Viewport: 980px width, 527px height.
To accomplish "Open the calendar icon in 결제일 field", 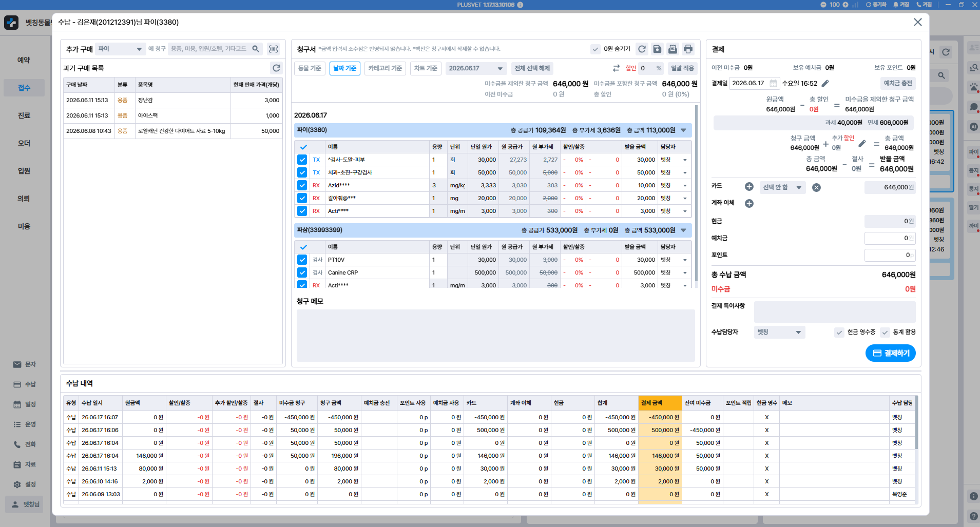I will click(773, 83).
